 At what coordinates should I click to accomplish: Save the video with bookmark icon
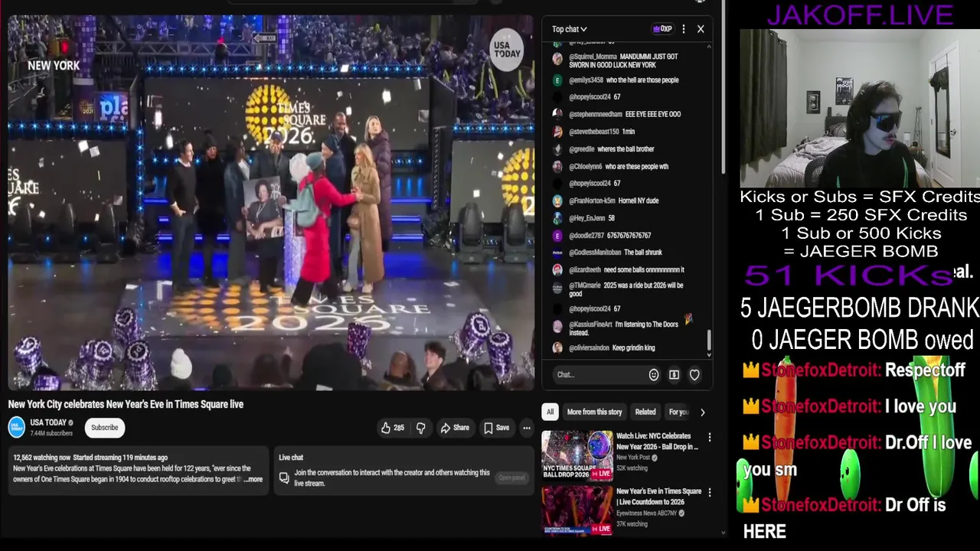[496, 428]
